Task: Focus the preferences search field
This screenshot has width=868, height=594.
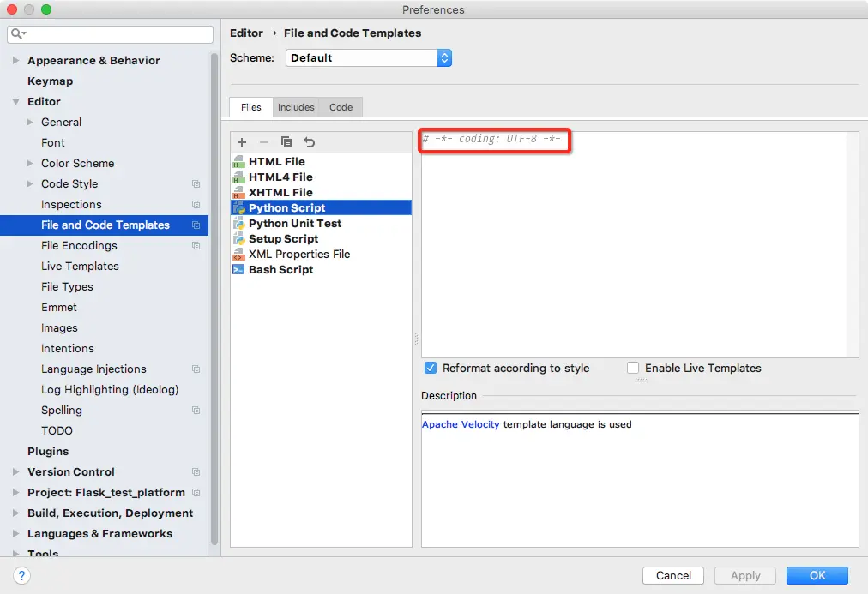Action: [x=110, y=34]
